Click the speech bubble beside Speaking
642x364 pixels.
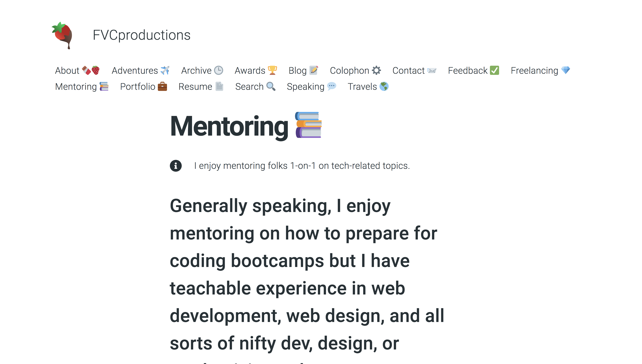[332, 87]
